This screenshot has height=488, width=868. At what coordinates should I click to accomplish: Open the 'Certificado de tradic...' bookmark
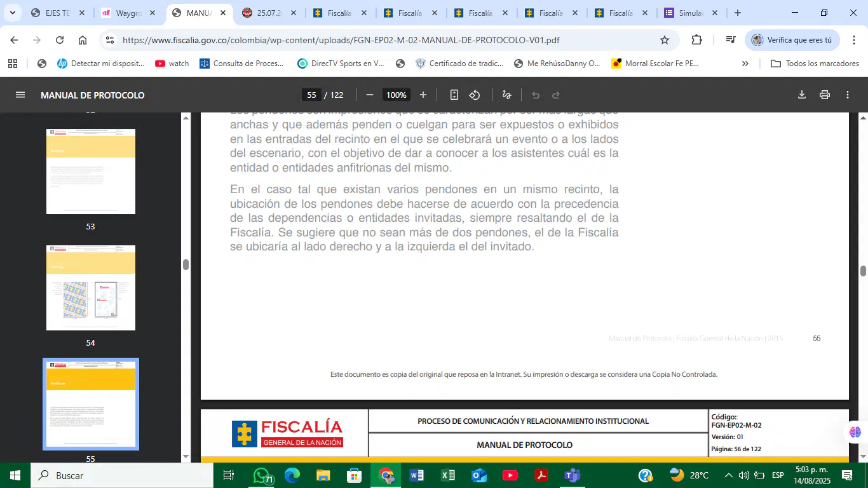tap(459, 64)
